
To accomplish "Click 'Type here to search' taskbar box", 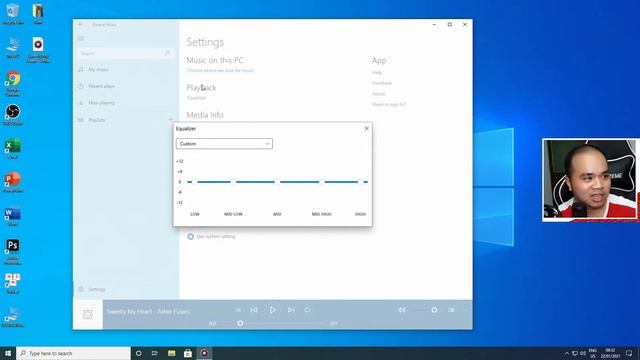I will [73, 353].
